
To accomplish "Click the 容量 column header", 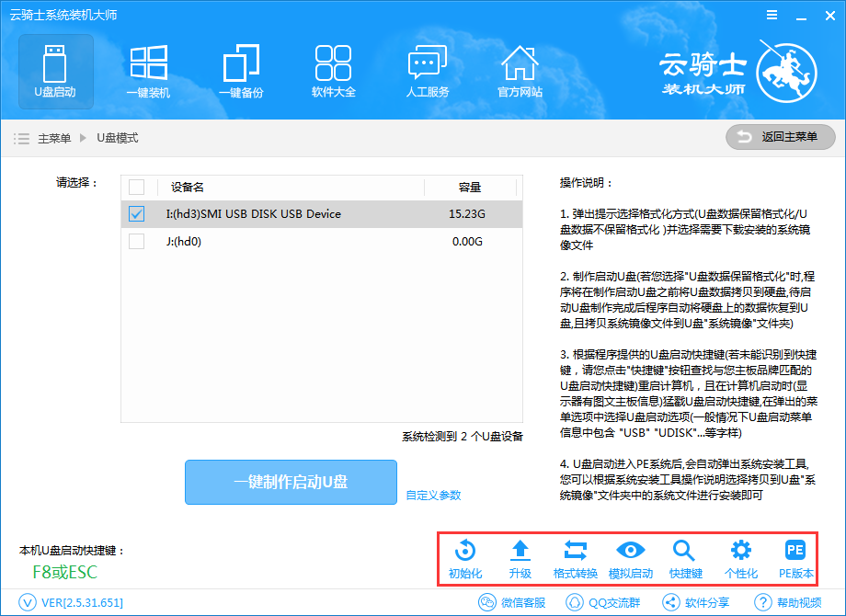I will point(469,188).
